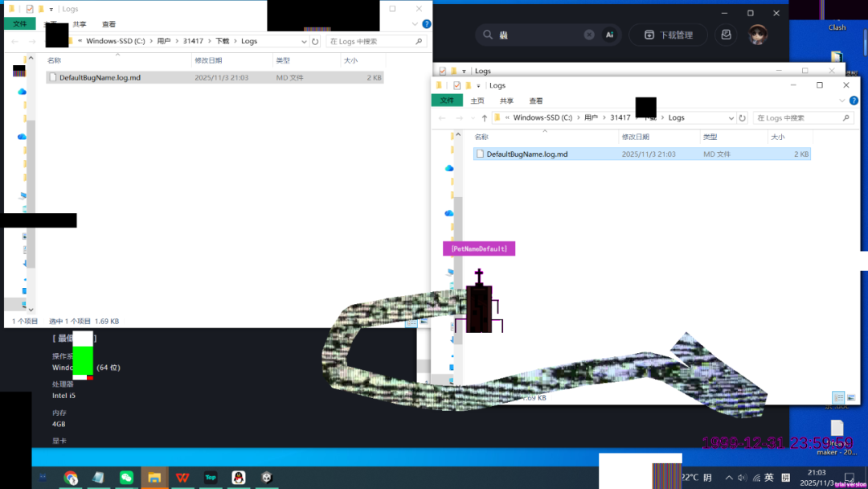
Task: Open WeChat from the taskbar
Action: (126, 478)
